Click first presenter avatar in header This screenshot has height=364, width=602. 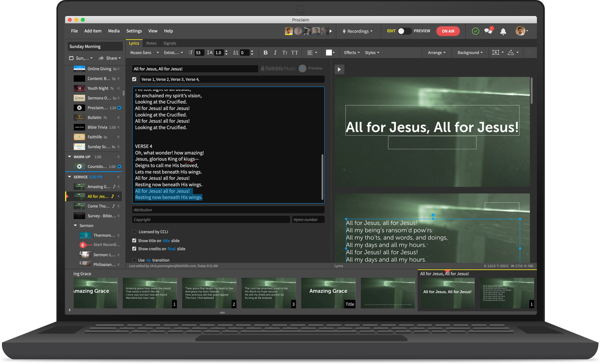tap(289, 31)
